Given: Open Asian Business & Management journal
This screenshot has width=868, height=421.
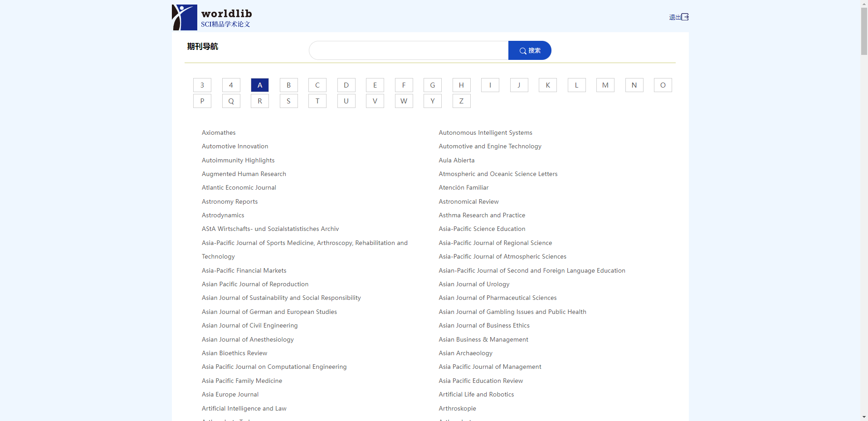Looking at the screenshot, I should 483,340.
